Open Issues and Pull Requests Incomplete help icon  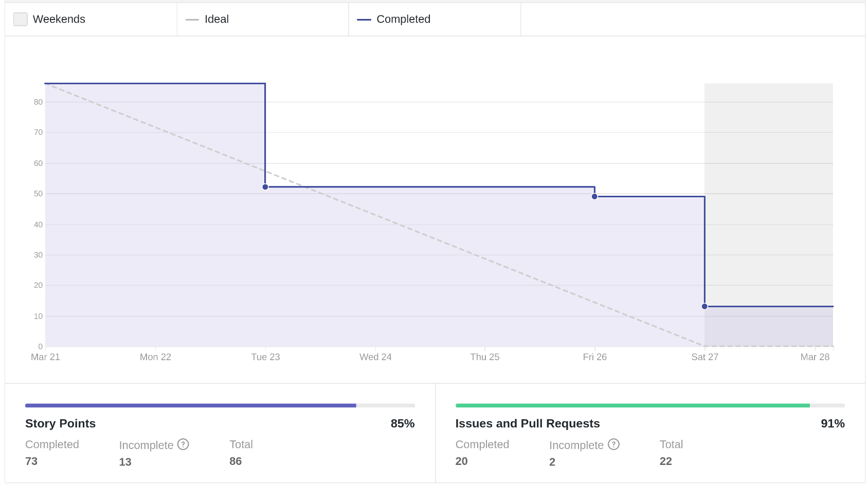(613, 444)
